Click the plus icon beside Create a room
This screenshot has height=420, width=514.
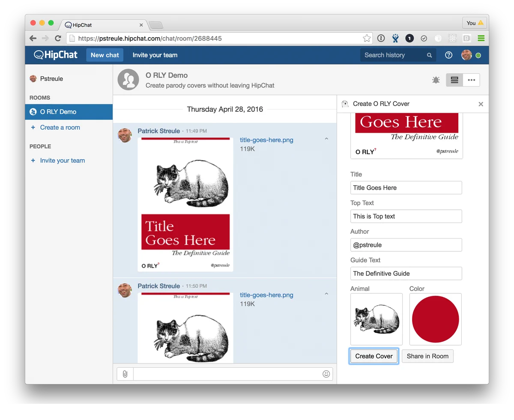33,127
